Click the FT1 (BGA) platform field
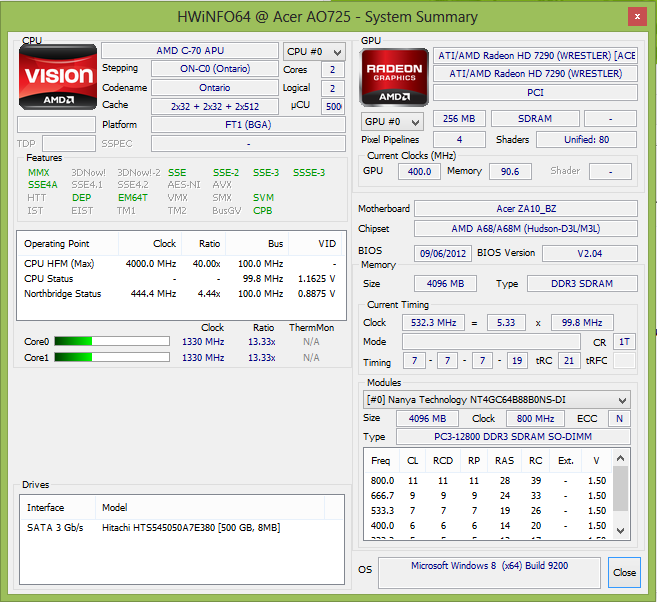This screenshot has width=657, height=602. pos(248,125)
